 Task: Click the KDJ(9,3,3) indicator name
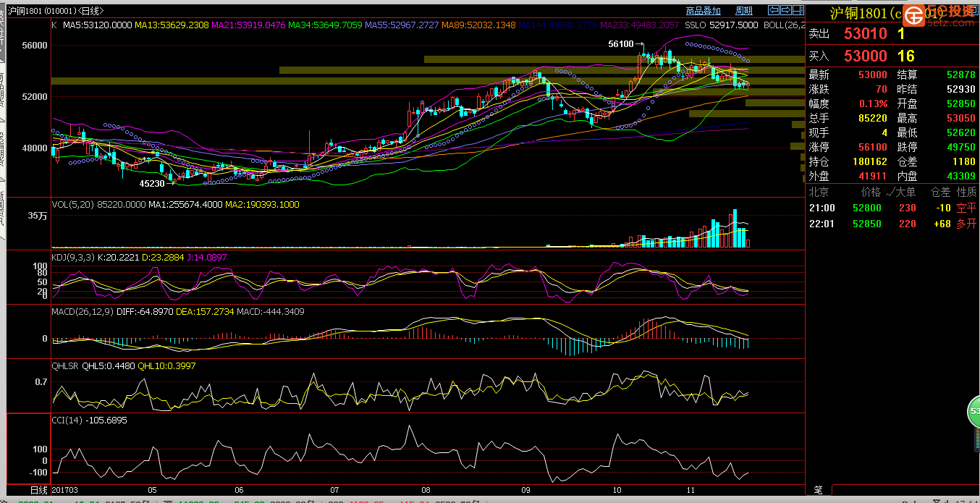tap(73, 257)
